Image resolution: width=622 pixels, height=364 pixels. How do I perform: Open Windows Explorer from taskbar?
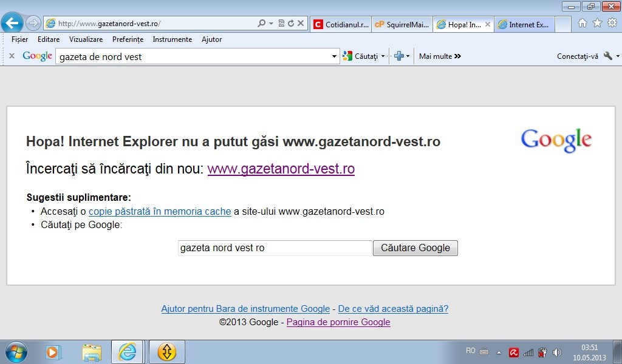pyautogui.click(x=92, y=352)
